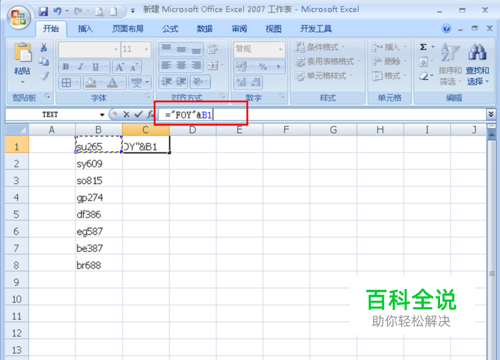Cancel formula entry with X

[x=126, y=115]
